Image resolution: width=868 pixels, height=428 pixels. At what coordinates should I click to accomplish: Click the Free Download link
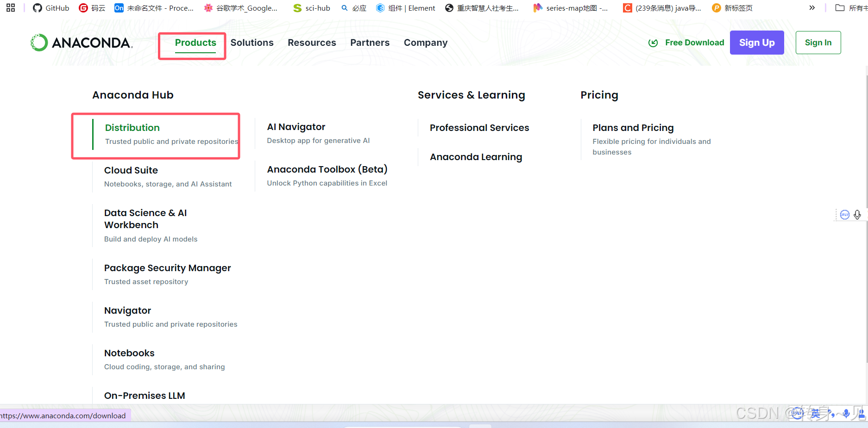click(x=694, y=43)
